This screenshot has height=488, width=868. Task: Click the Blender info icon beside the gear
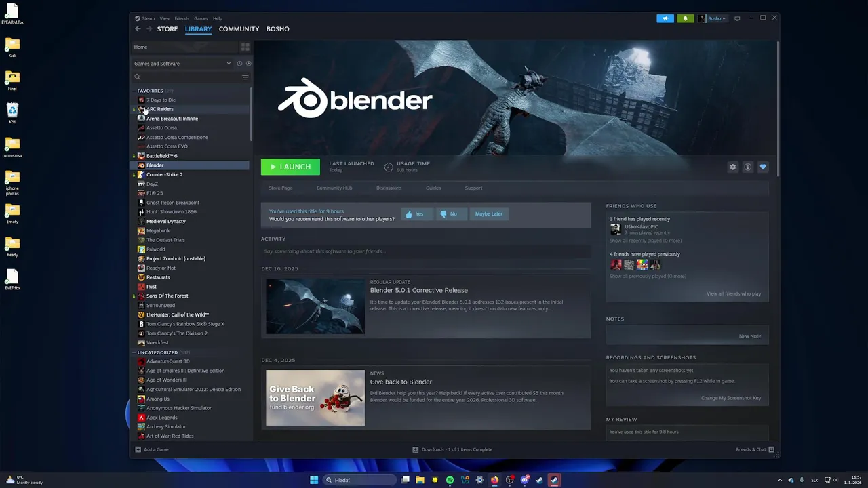[748, 167]
